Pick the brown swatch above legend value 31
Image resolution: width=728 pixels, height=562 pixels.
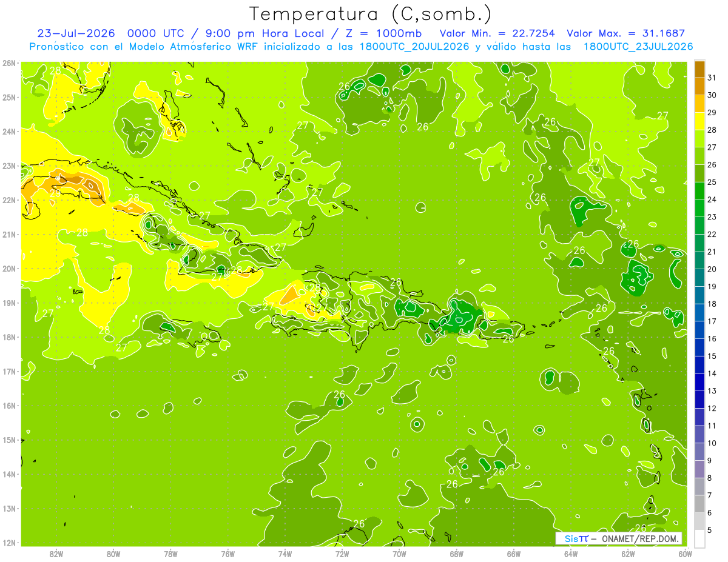699,69
